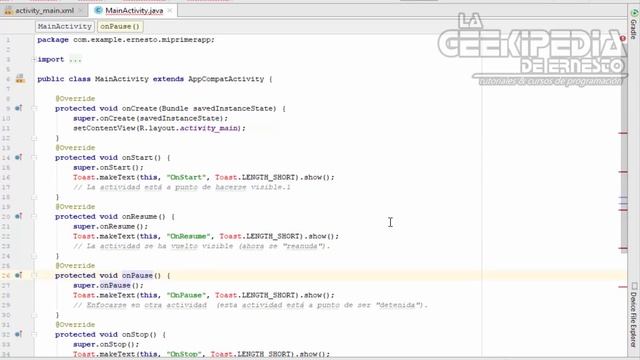640x360 pixels.
Task: Click line number 14 in gutter
Action: pos(6,158)
